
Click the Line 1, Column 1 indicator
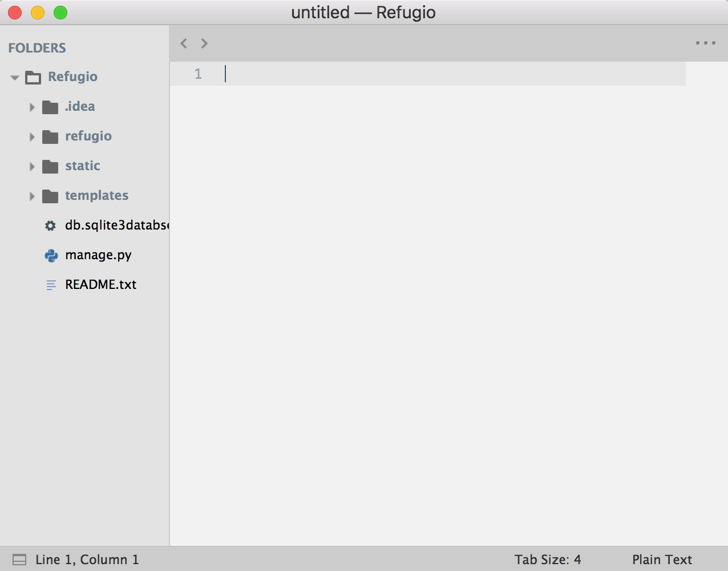(87, 560)
